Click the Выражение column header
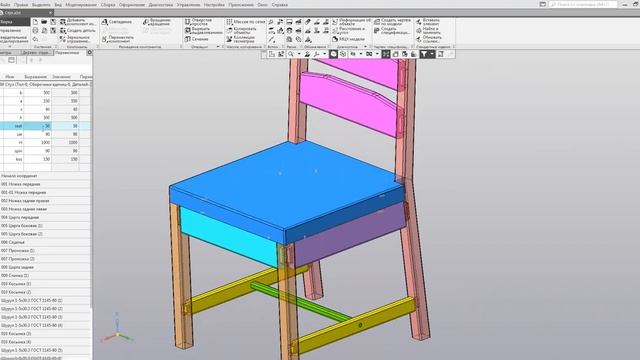Viewport: 640px width, 360px height. (x=36, y=76)
